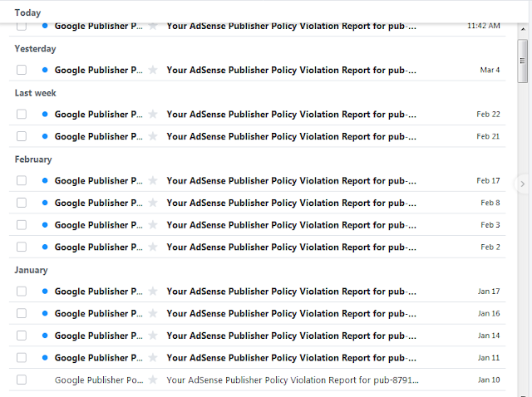Click unread dot on Feb 2 email
Image resolution: width=532 pixels, height=397 pixels.
(45, 248)
